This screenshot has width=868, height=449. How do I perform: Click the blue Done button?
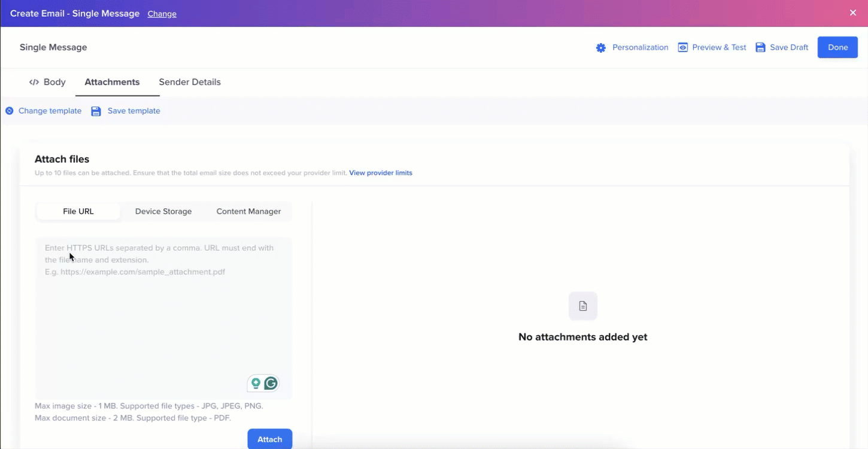point(837,47)
